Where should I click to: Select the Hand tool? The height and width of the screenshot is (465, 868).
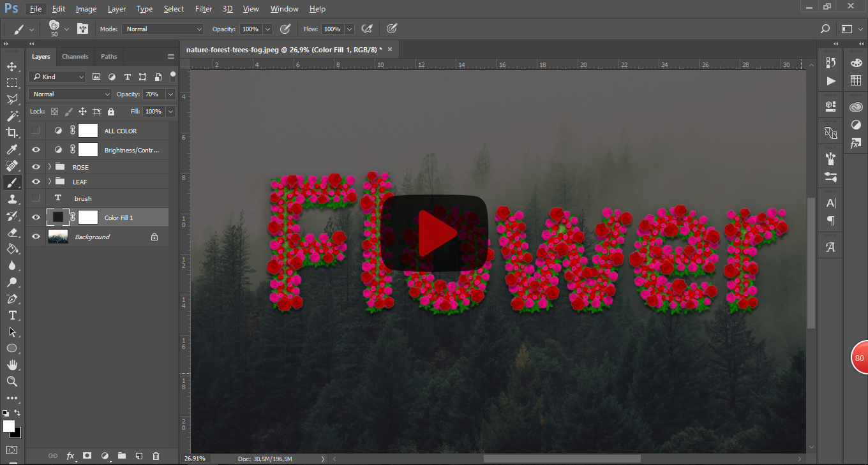(12, 365)
